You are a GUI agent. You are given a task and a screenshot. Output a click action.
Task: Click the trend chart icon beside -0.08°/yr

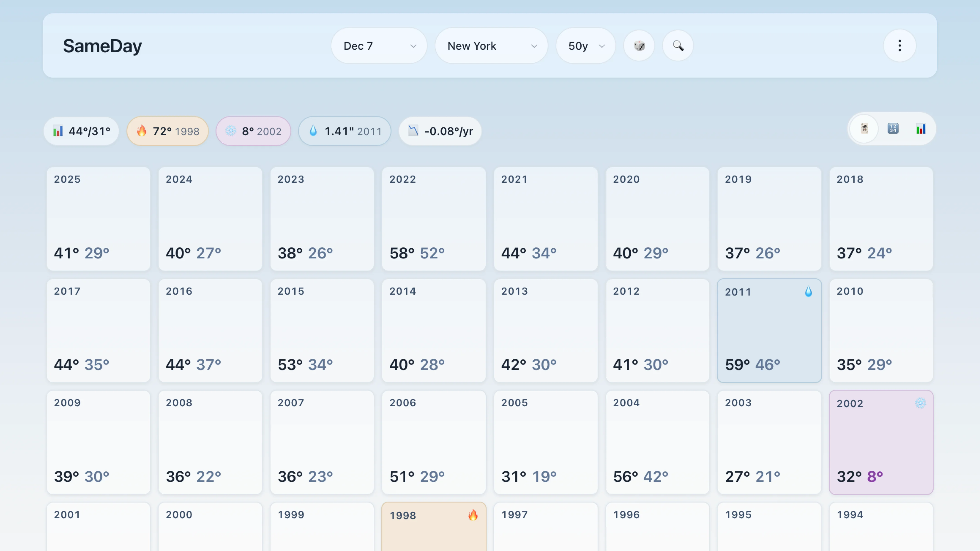[x=413, y=131]
